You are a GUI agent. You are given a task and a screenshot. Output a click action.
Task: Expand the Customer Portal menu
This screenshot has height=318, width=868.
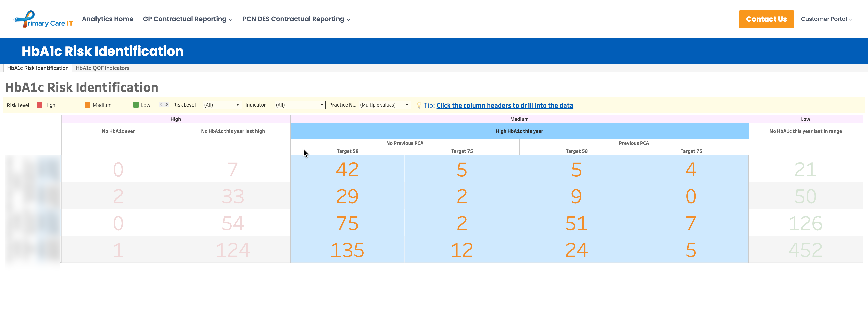(827, 19)
